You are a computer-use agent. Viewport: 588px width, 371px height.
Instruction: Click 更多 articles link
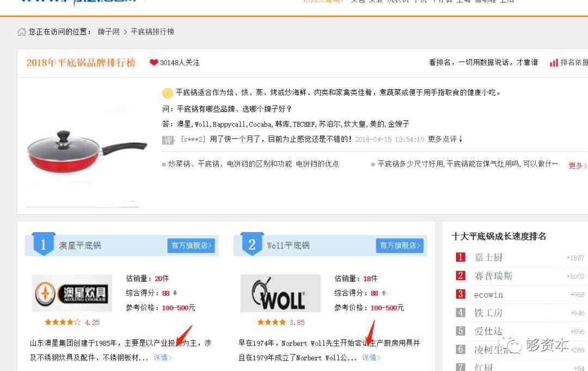pyautogui.click(x=578, y=166)
